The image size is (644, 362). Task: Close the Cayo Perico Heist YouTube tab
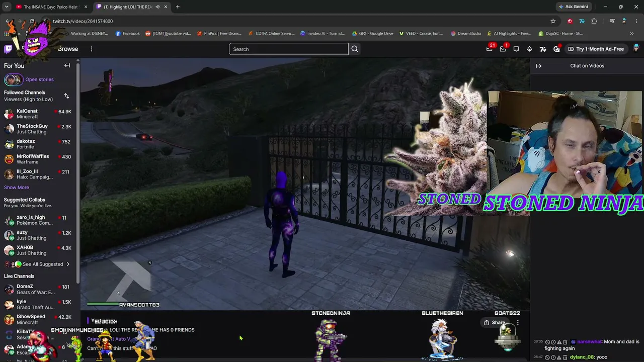point(86,7)
